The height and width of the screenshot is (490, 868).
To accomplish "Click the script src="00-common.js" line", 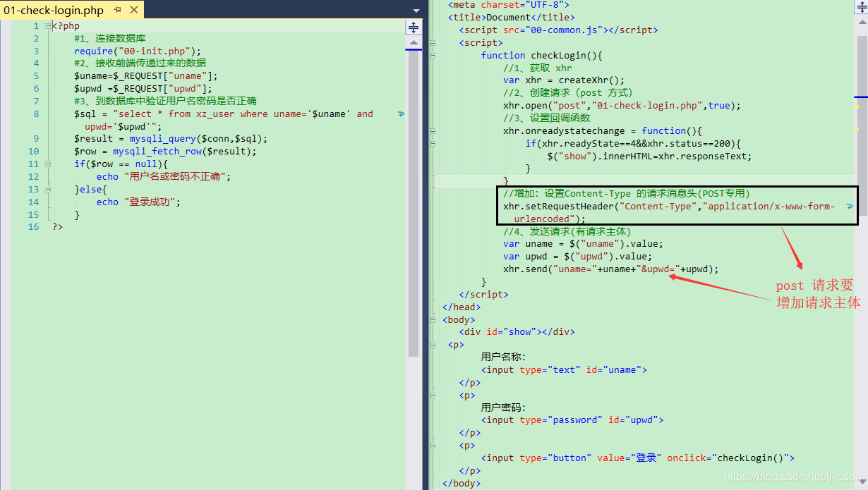I will coord(558,30).
